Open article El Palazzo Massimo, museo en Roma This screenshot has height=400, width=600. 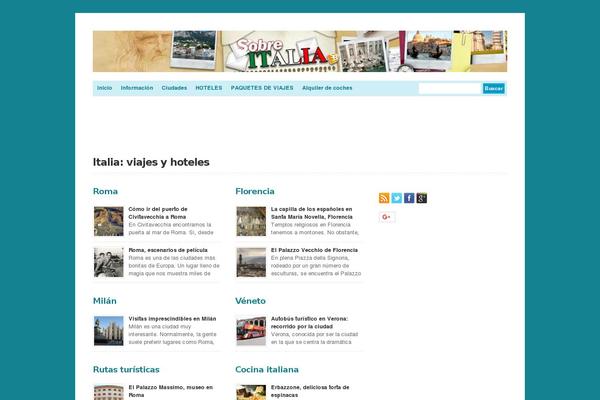point(170,391)
